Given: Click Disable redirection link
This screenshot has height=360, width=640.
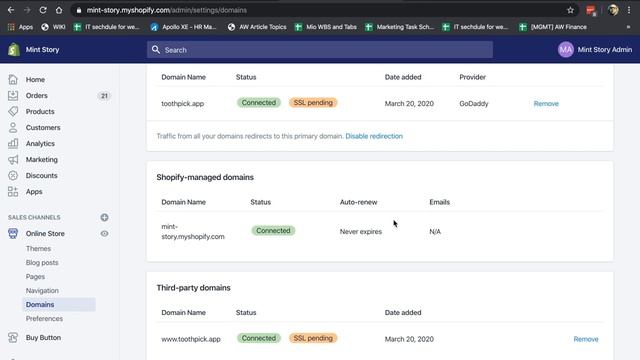Looking at the screenshot, I should (374, 136).
